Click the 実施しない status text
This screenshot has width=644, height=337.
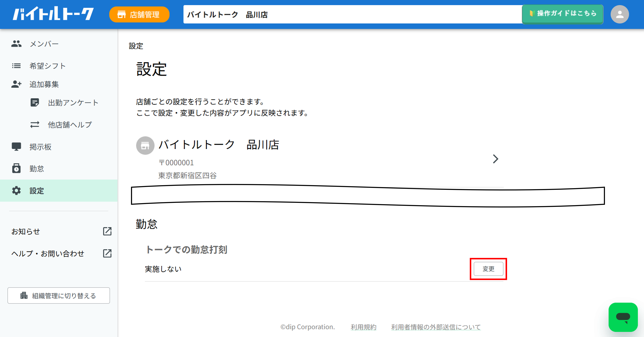click(x=163, y=269)
